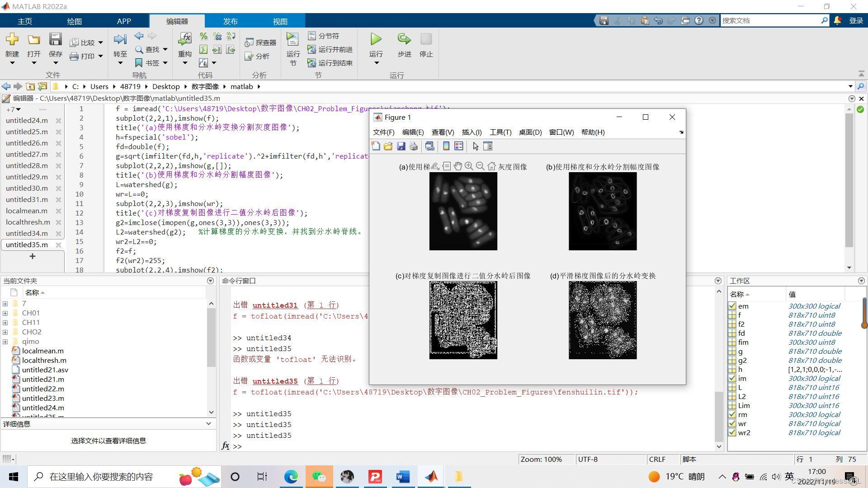Click the zoom in icon above figure axes
868x488 pixels.
(469, 166)
